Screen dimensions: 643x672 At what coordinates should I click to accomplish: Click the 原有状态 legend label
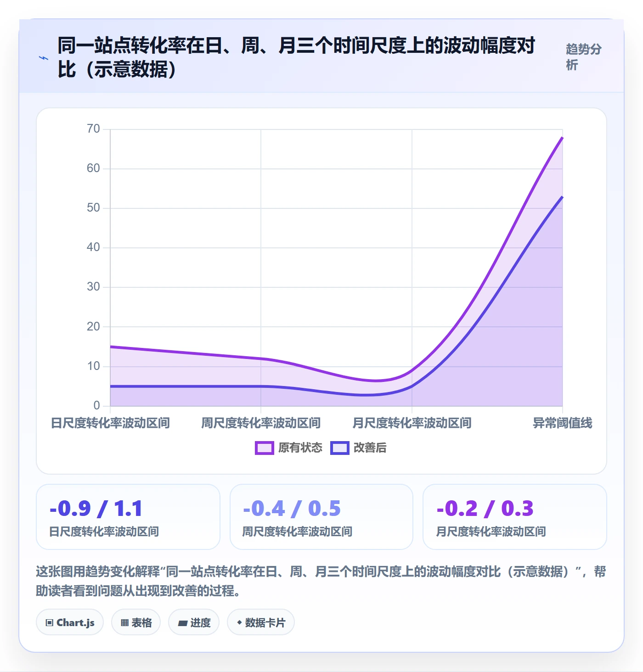(300, 448)
